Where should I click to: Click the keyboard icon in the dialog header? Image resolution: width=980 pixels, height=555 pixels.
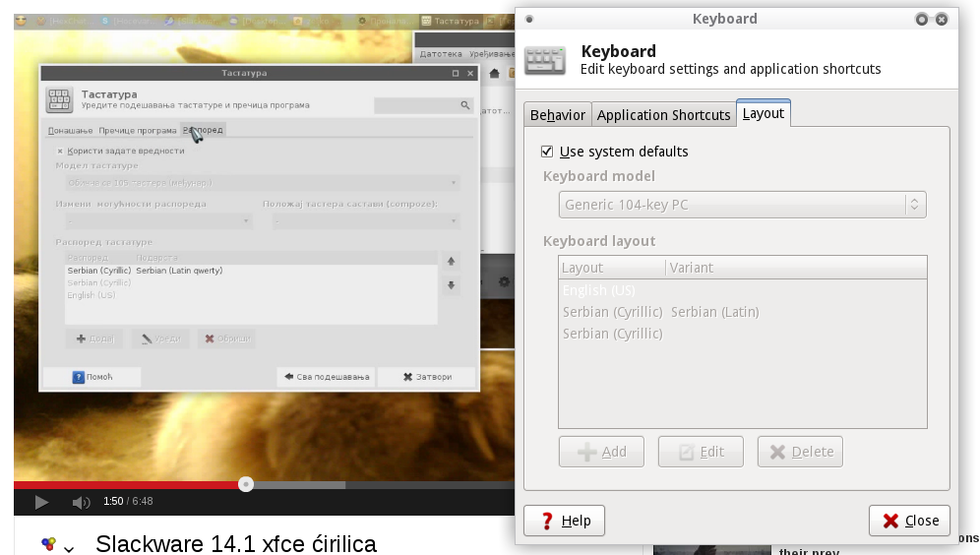tap(545, 61)
